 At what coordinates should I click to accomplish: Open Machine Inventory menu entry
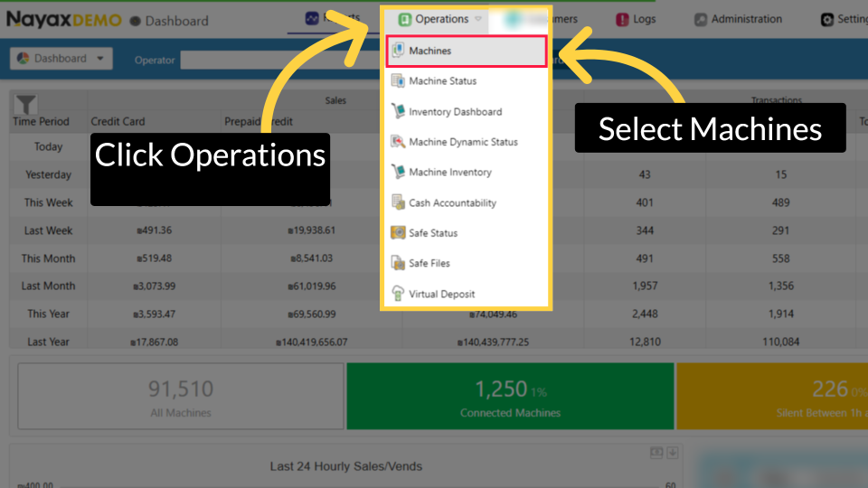(x=467, y=172)
